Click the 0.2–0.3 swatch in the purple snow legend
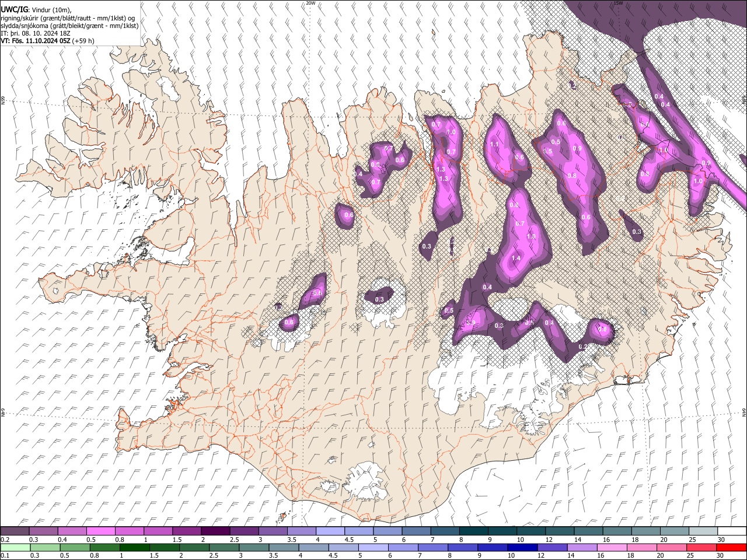747x560 pixels. [x=15, y=531]
